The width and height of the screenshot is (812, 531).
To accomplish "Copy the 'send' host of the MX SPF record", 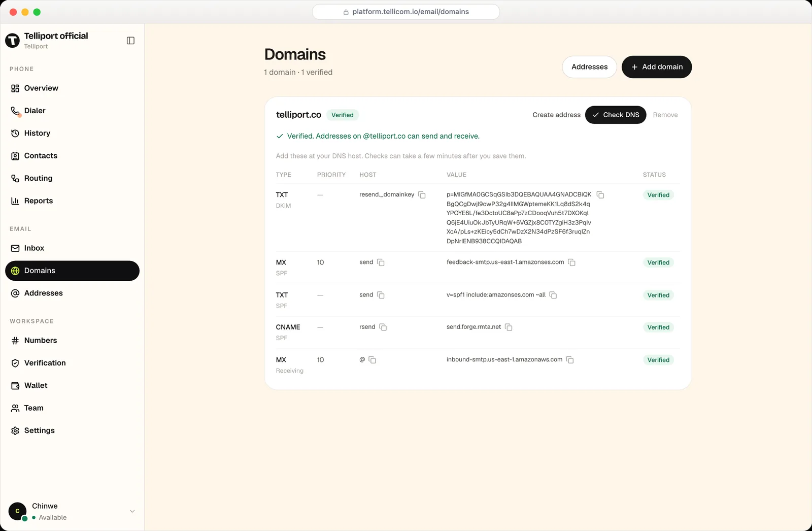I will (381, 262).
